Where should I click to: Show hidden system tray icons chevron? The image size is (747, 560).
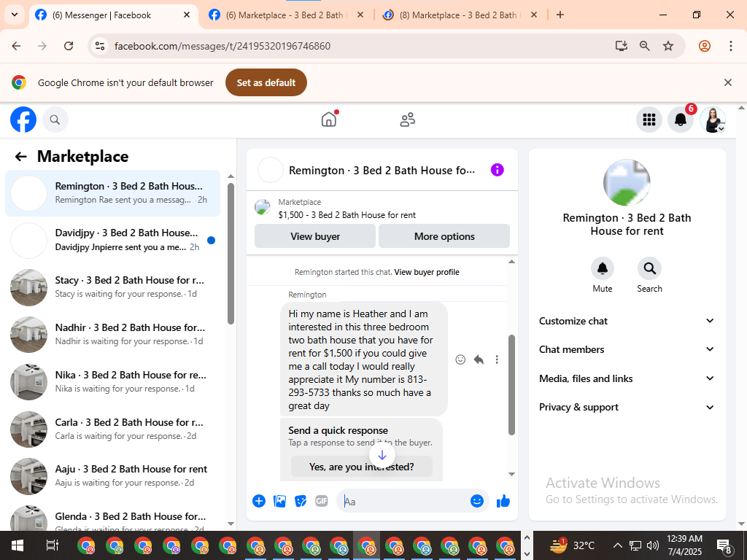point(617,545)
